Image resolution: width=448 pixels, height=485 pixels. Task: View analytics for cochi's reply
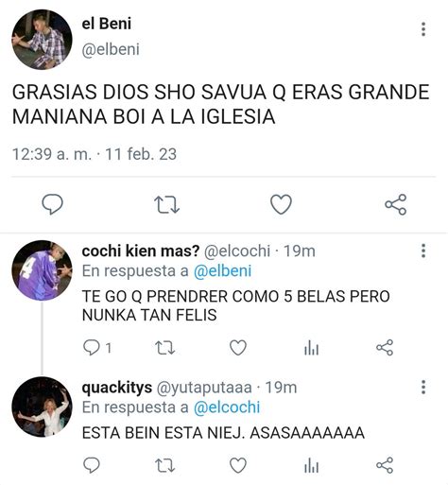(311, 348)
